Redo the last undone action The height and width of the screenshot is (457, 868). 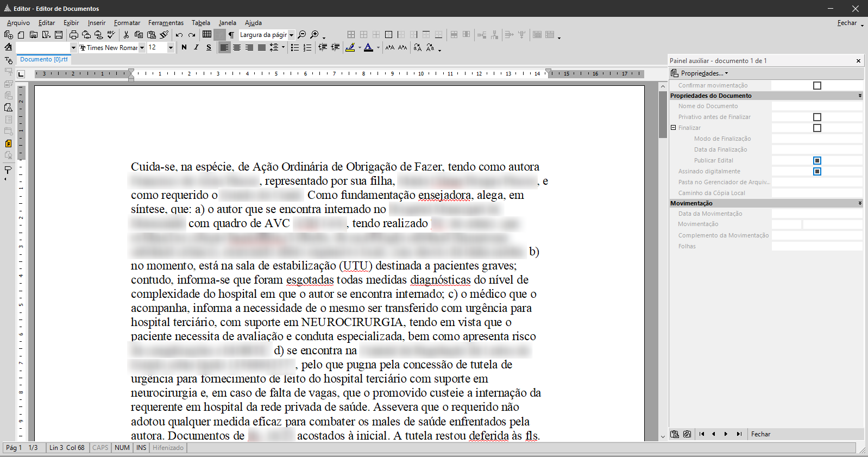tap(192, 35)
